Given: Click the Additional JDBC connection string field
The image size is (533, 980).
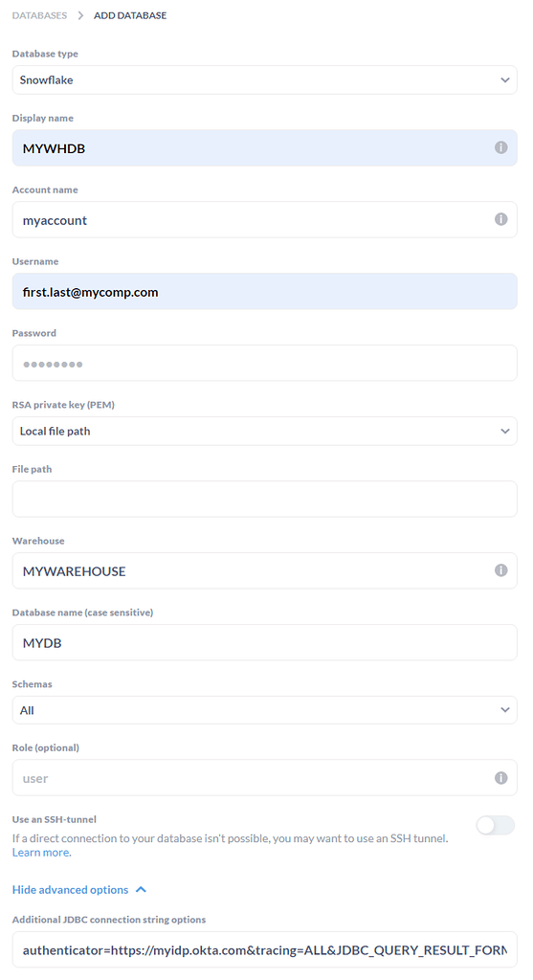Looking at the screenshot, I should (264, 950).
